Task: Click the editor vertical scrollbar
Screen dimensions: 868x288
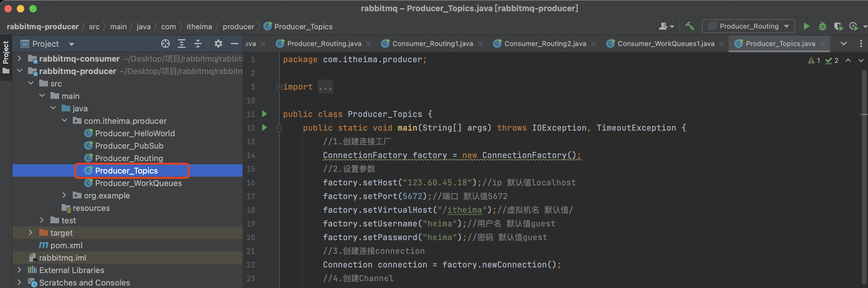Action: pyautogui.click(x=864, y=169)
